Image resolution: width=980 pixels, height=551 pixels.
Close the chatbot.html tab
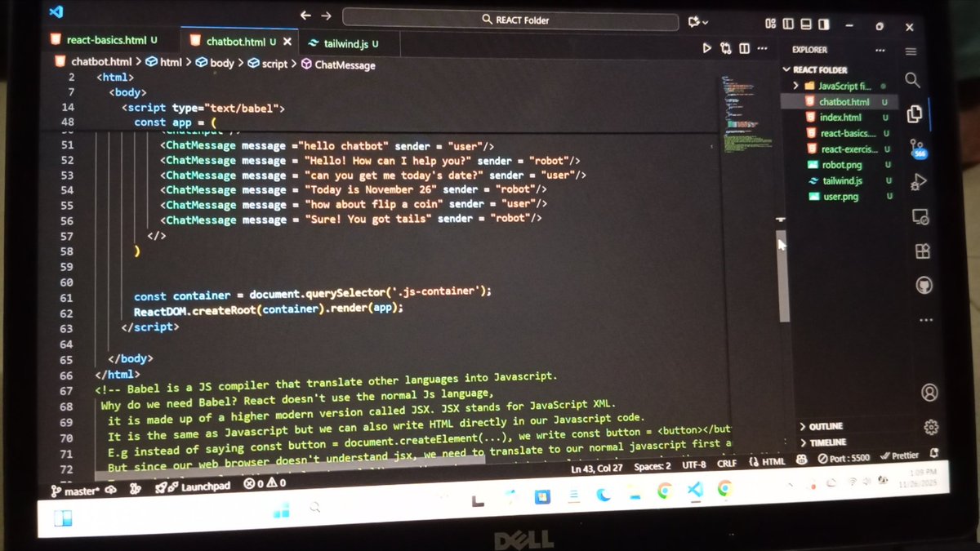click(287, 42)
